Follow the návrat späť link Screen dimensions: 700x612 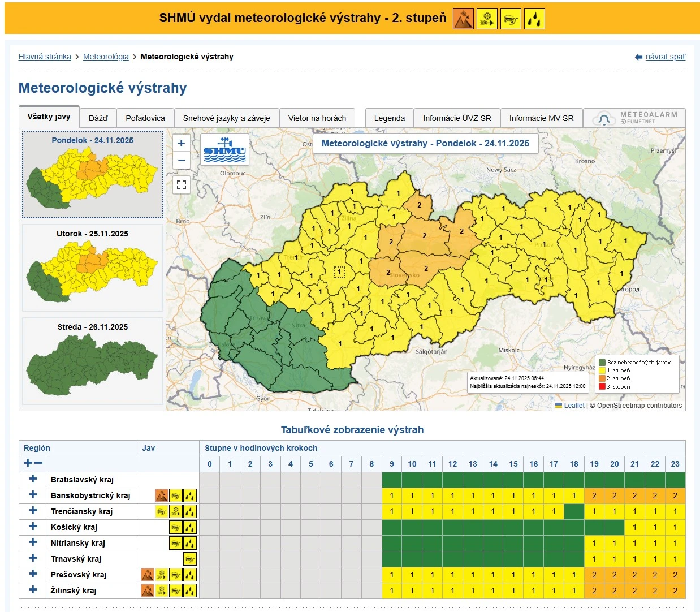(665, 57)
